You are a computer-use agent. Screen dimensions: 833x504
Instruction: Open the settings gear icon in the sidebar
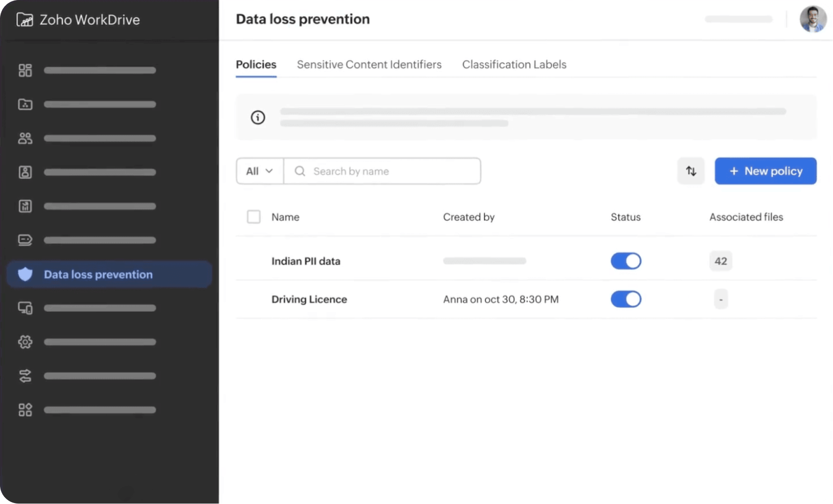(25, 342)
